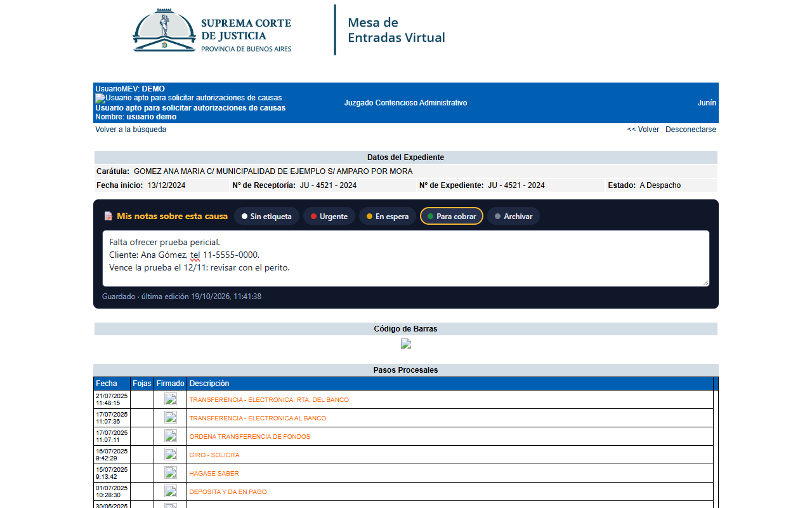Image resolution: width=812 pixels, height=508 pixels.
Task: Select the Sin etiqueta tag
Action: (x=266, y=217)
